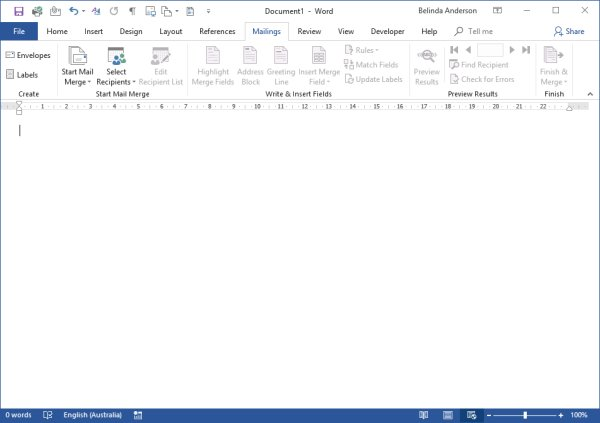Open the Review tab

coord(309,31)
